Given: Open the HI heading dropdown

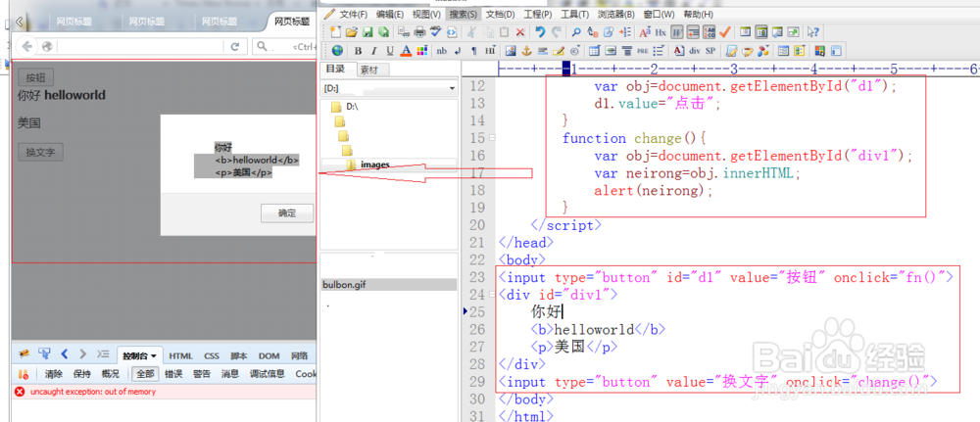Looking at the screenshot, I should coord(490,51).
